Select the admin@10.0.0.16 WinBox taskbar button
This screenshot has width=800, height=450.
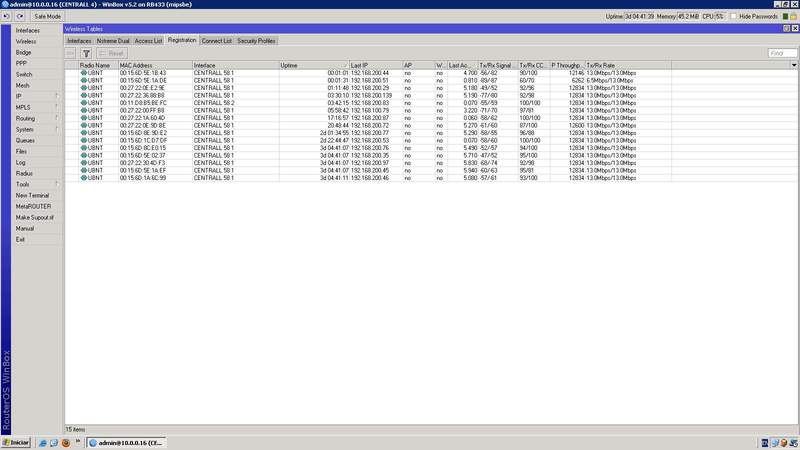point(127,443)
